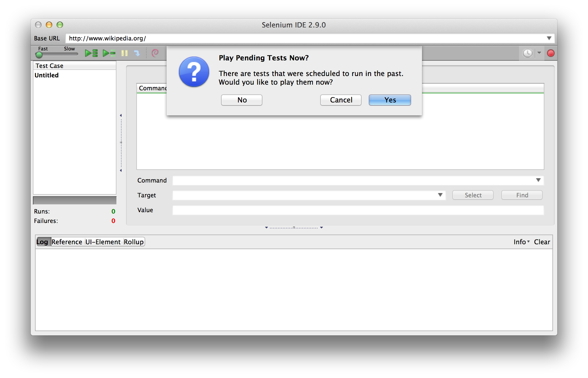Switch to the Rollup tab
This screenshot has height=378, width=588.
[x=134, y=242]
